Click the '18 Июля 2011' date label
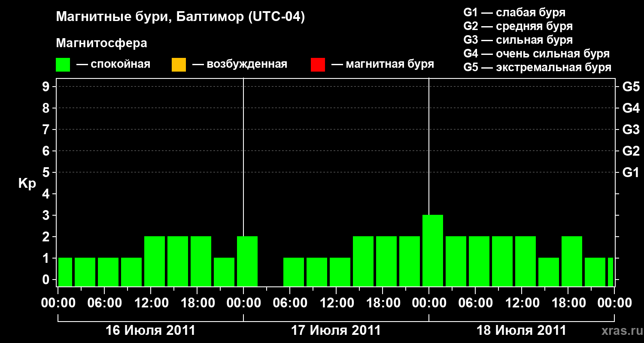Screen dimensions: 644x343 point(522,331)
